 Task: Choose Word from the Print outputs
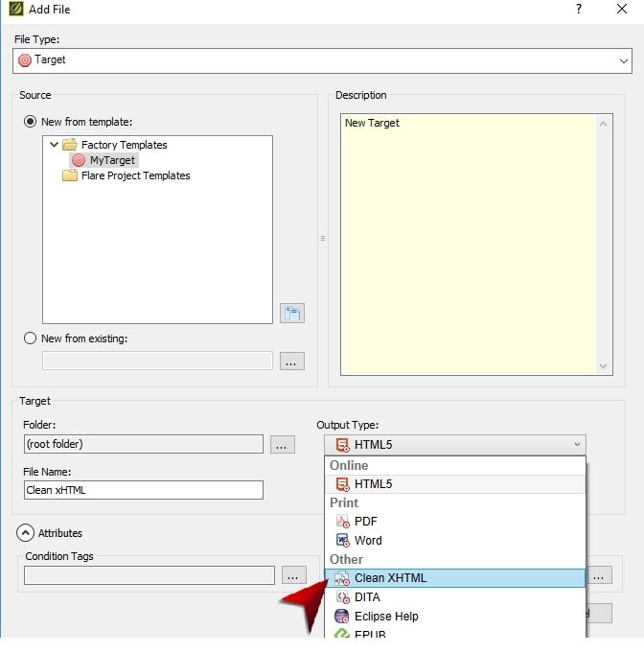pos(455,540)
